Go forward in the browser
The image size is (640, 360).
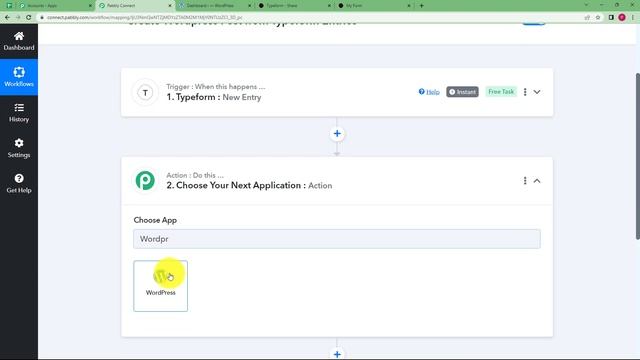click(18, 17)
